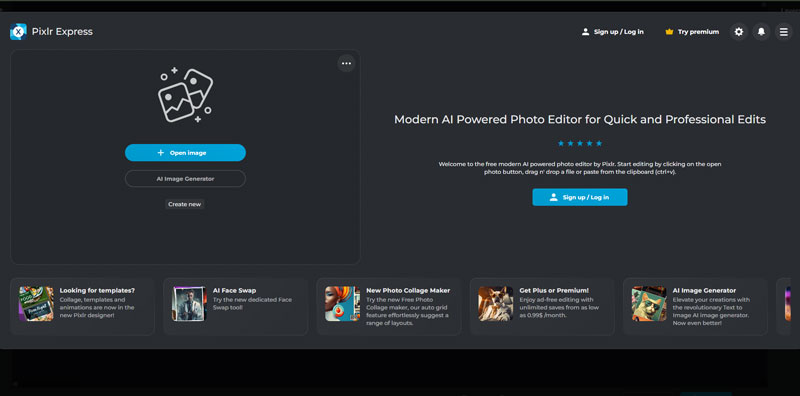
Task: Click the stacked photos illustration icon
Action: (x=185, y=95)
